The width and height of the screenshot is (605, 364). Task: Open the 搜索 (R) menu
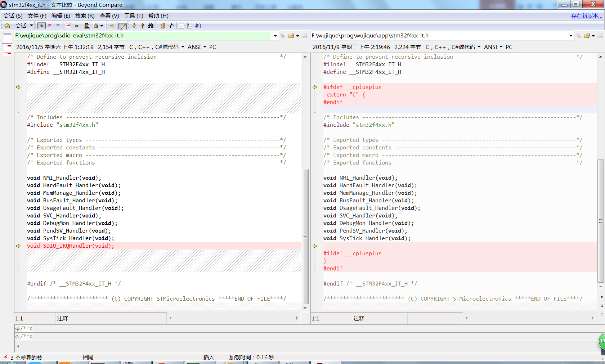(x=85, y=16)
